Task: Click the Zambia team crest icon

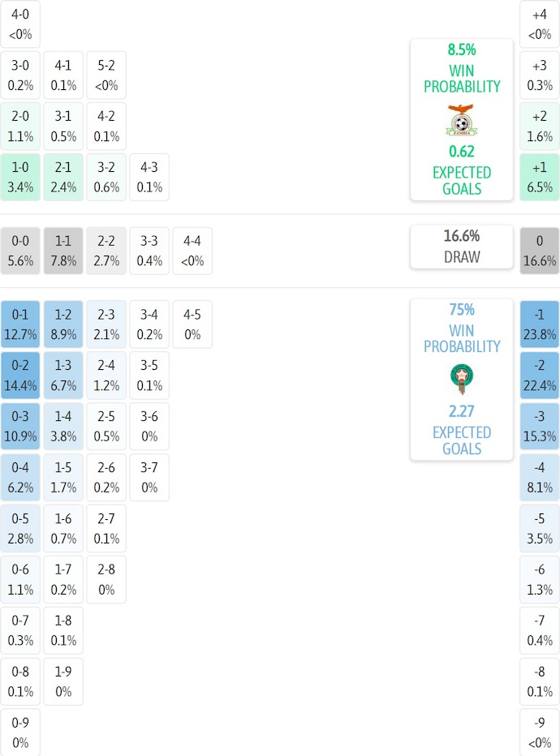Action: 461,120
